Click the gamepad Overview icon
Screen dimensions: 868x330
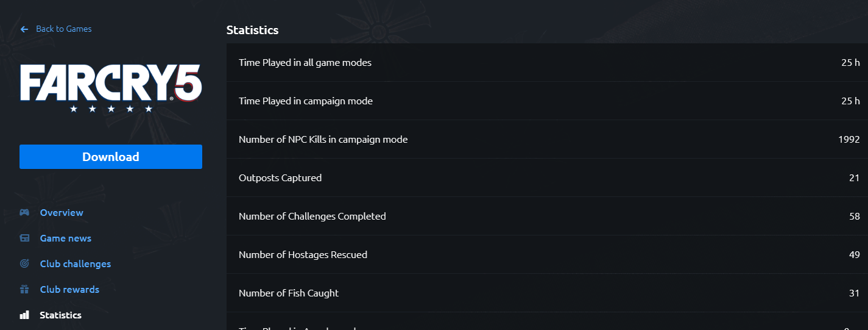(x=24, y=212)
